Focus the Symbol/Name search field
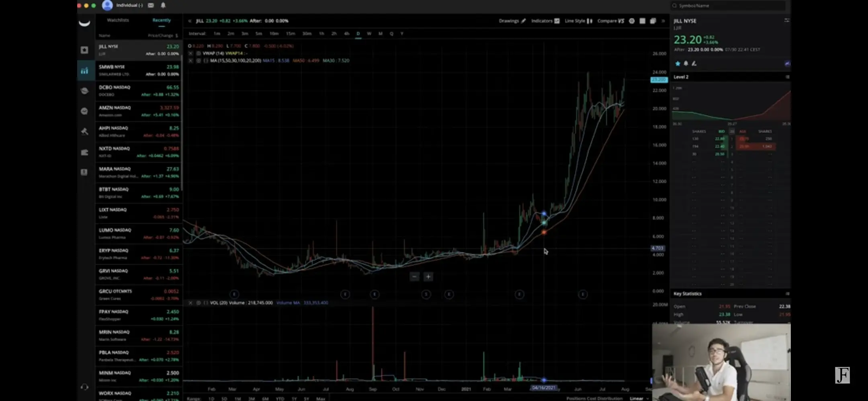 (x=728, y=6)
